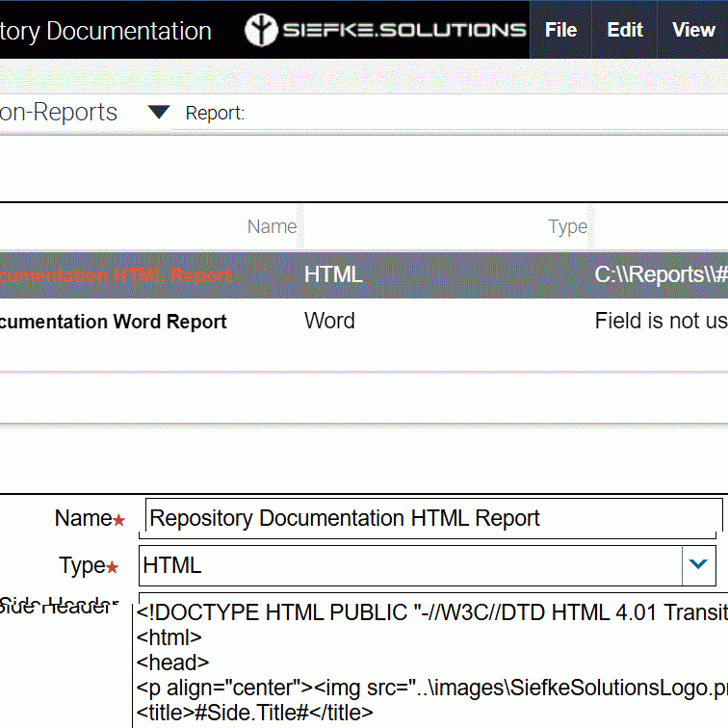
Task: Open the View menu
Action: [693, 30]
